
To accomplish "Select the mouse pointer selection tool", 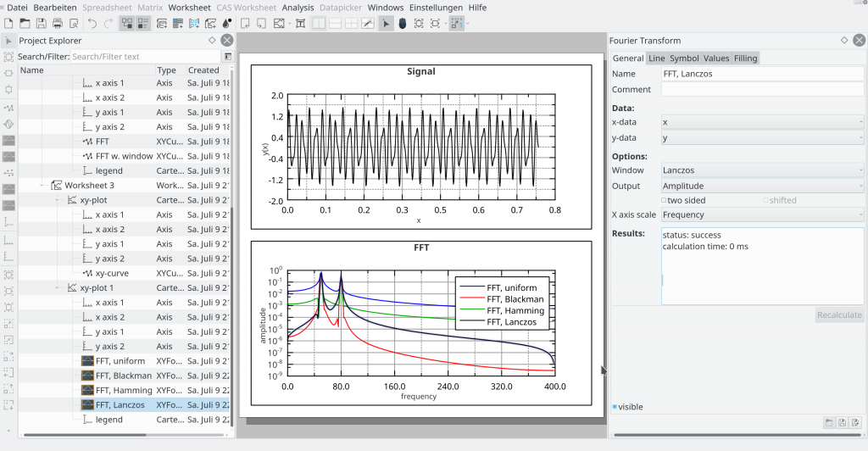I will tap(386, 24).
